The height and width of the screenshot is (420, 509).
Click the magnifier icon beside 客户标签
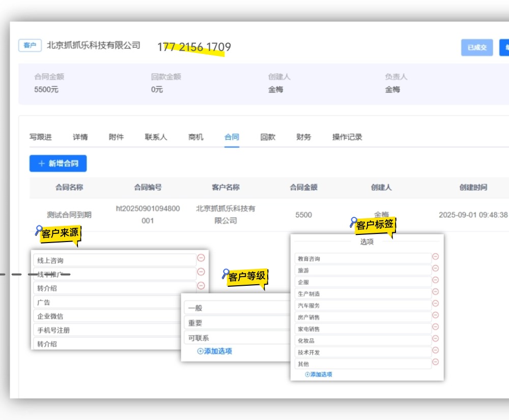click(x=353, y=222)
